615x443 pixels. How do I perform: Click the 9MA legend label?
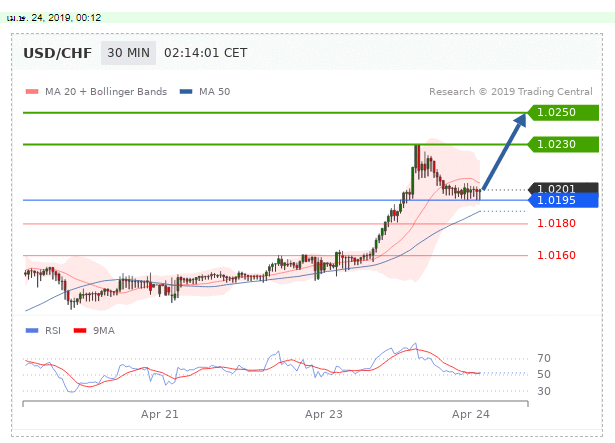(x=104, y=331)
